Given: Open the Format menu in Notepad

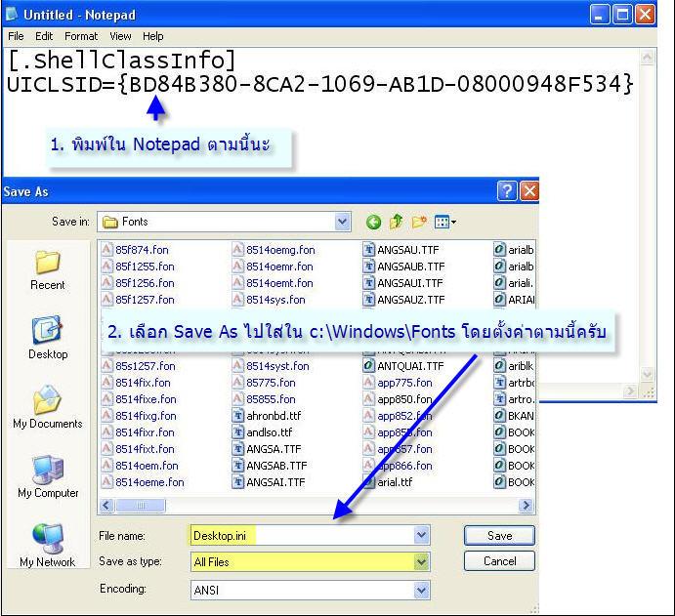Looking at the screenshot, I should coord(81,36).
